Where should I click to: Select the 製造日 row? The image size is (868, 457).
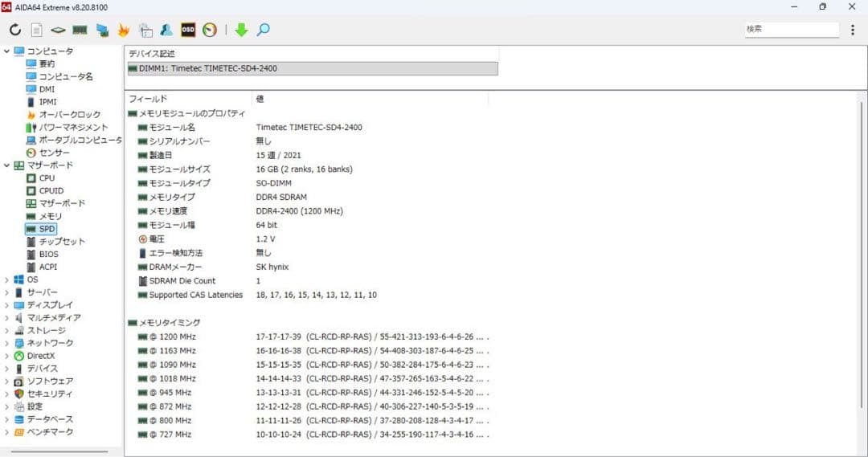(x=308, y=156)
